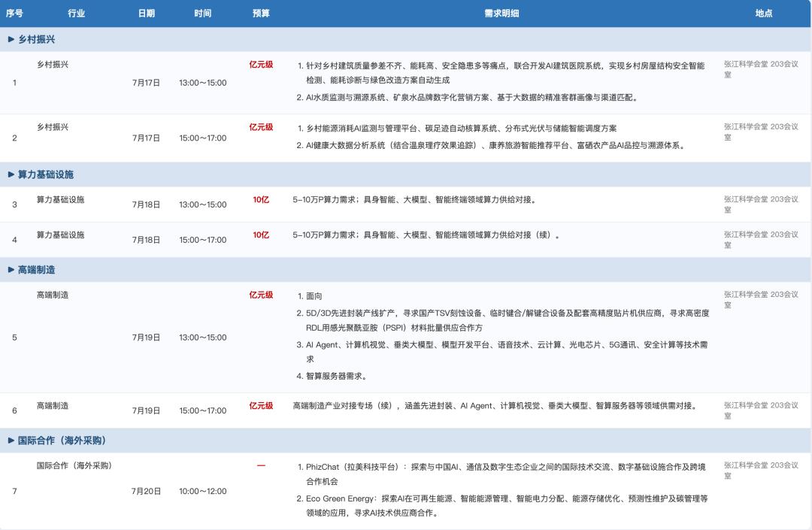The image size is (812, 530).
Task: Click 15:00～17:00 time on 7月18日 row
Action: (x=202, y=240)
